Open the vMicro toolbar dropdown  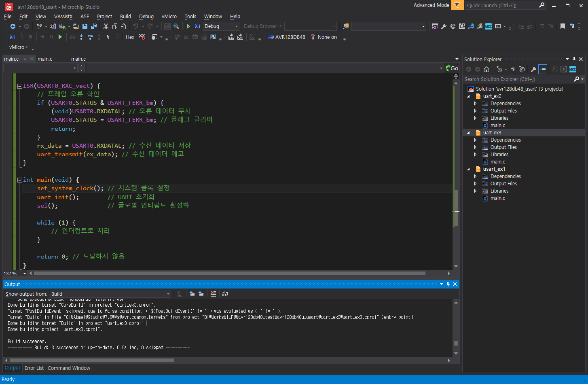[x=19, y=47]
